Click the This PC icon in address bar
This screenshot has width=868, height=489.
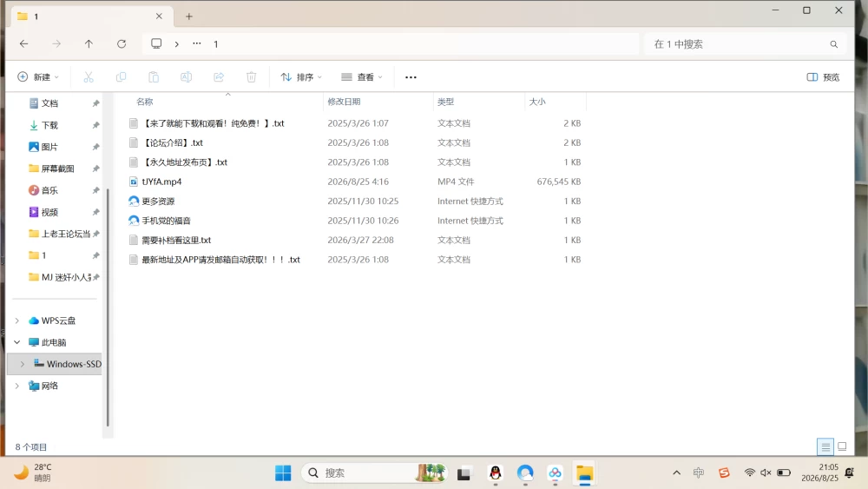click(x=156, y=43)
